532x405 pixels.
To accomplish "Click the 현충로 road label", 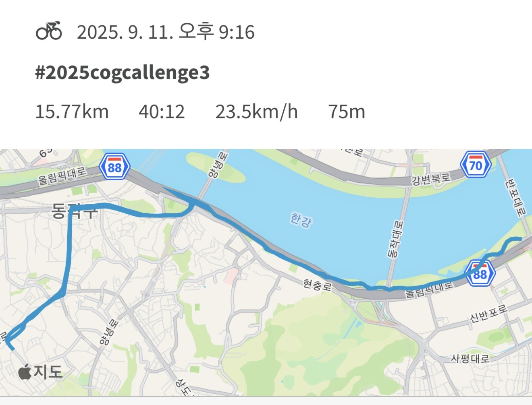I will (318, 285).
